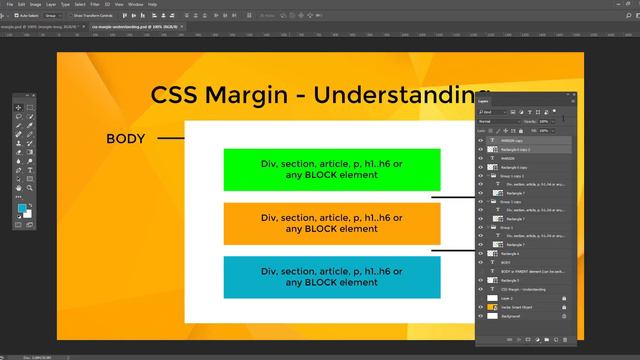Screen dimensions: 640x360
Task: Click the Layers panel tab
Action: pyautogui.click(x=483, y=101)
